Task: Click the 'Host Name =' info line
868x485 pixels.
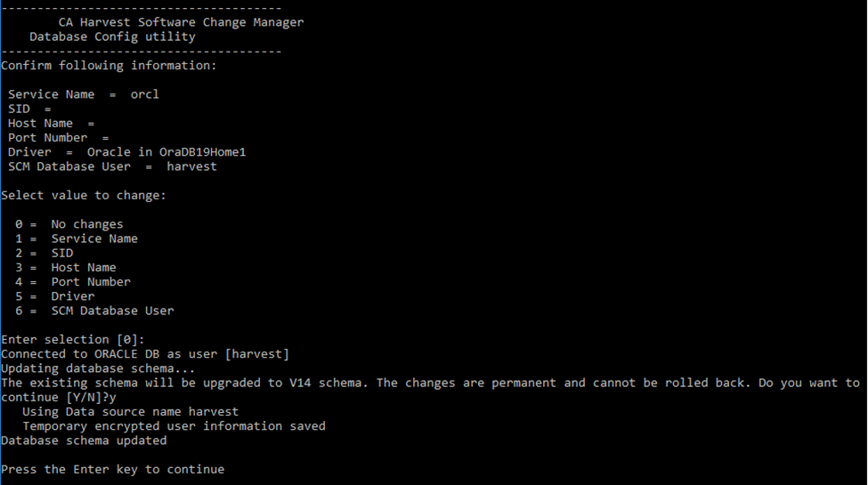Action: tap(51, 123)
